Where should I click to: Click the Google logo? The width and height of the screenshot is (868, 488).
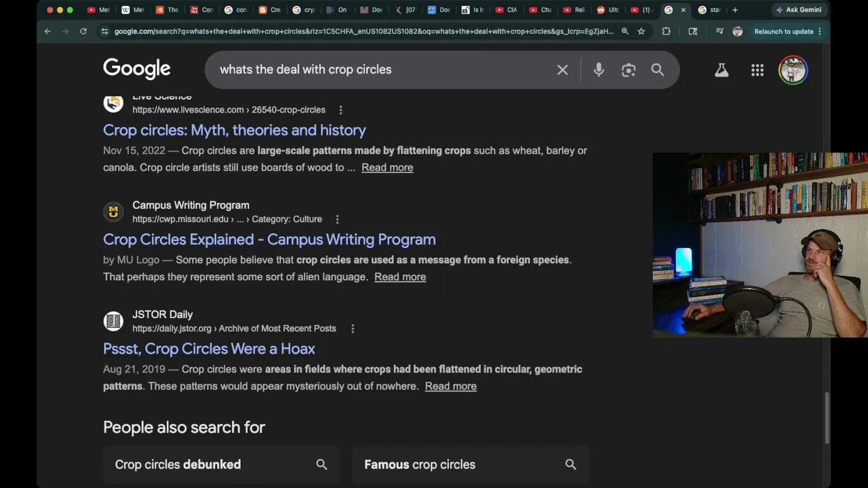[x=136, y=69]
